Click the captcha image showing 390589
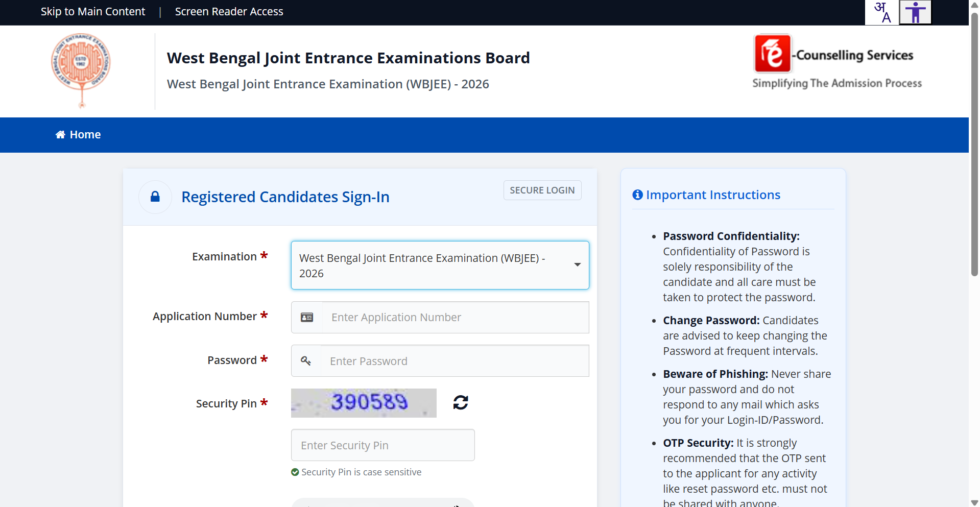Screen dimensions: 980x507 [x=364, y=403]
